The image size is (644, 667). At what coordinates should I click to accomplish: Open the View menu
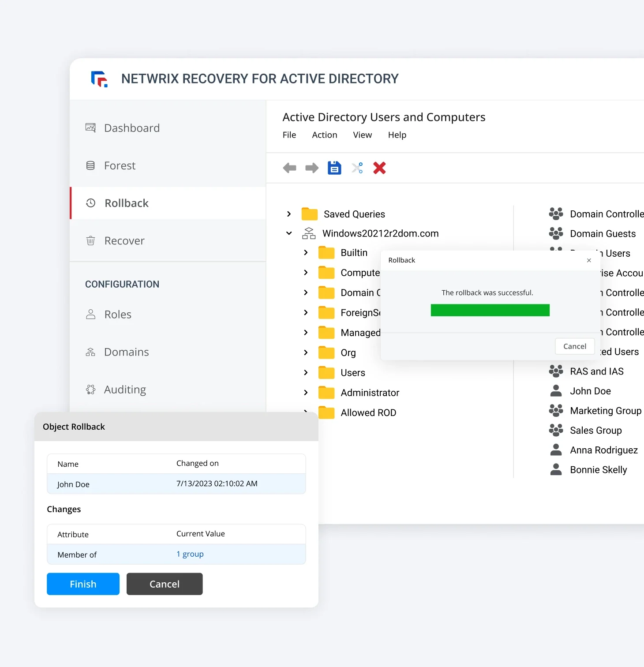pyautogui.click(x=363, y=135)
